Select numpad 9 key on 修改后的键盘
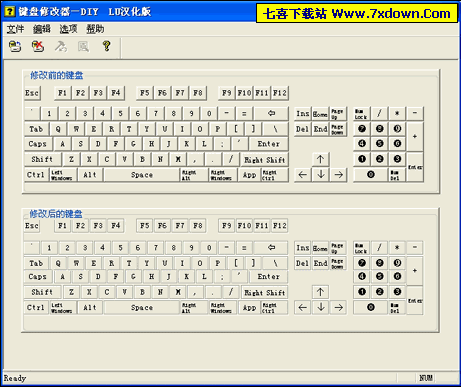Viewport: 461px width, 387px height. [397, 263]
